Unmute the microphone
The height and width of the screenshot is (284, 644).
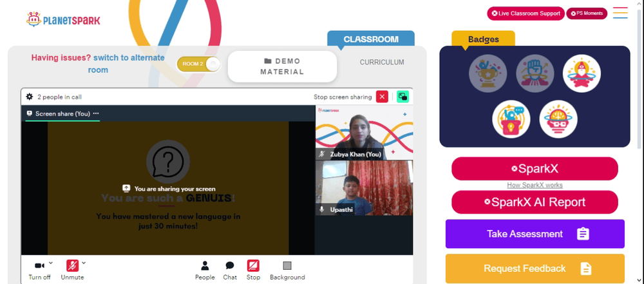(x=72, y=270)
